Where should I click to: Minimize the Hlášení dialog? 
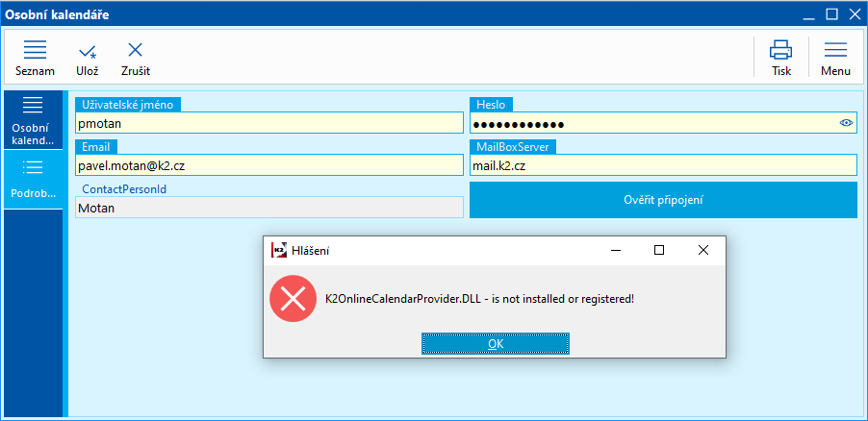616,251
